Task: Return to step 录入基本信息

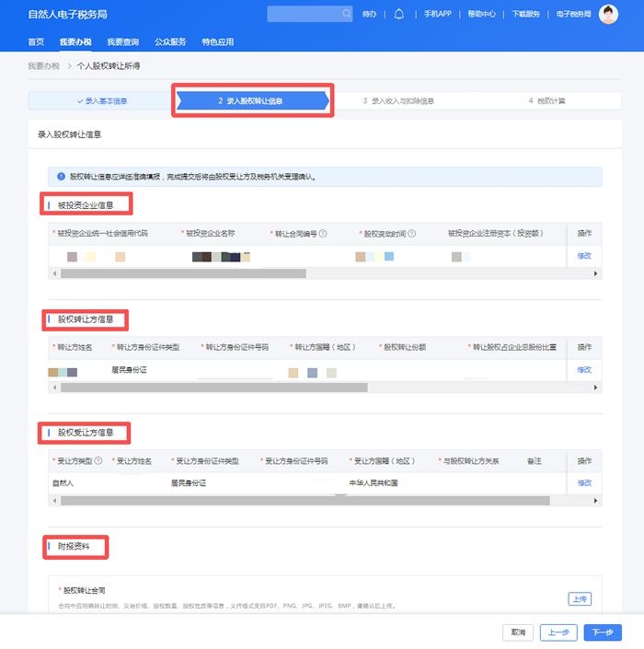Action: coord(101,100)
